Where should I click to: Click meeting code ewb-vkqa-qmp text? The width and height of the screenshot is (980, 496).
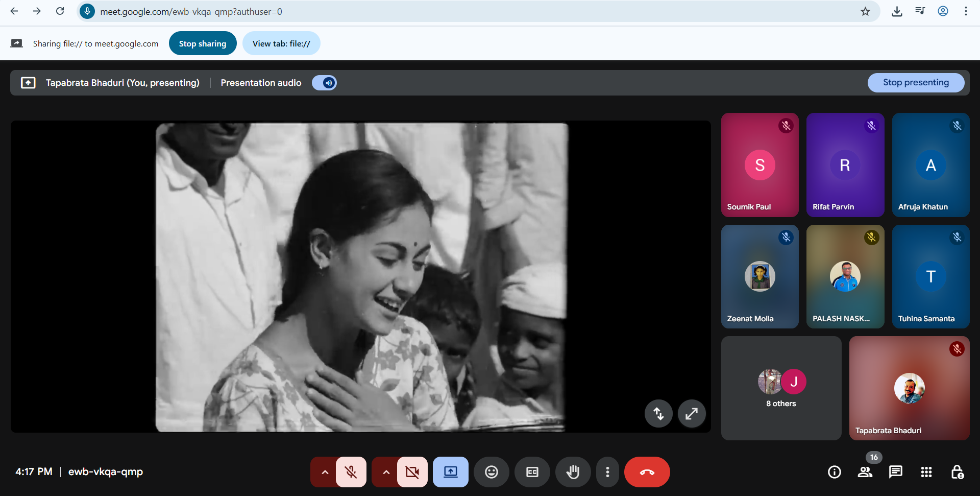[x=106, y=471]
